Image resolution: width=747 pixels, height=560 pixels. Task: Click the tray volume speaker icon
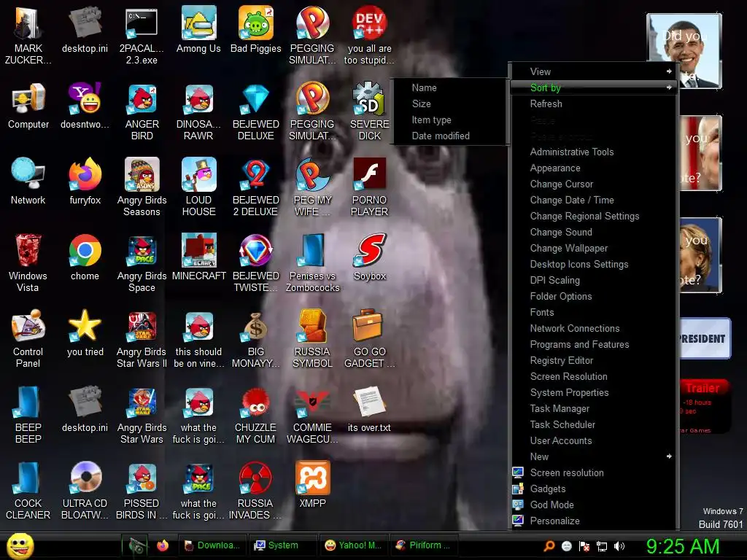pyautogui.click(x=619, y=545)
